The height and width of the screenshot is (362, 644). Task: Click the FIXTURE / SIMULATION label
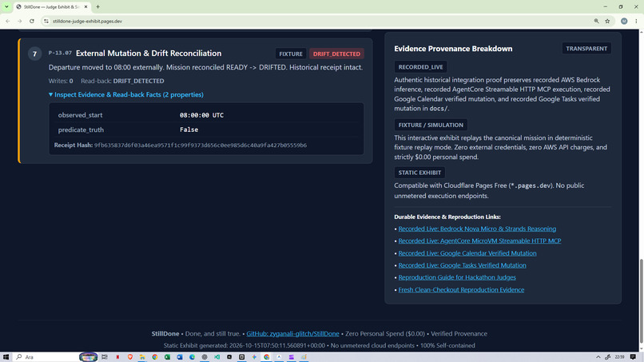click(431, 125)
